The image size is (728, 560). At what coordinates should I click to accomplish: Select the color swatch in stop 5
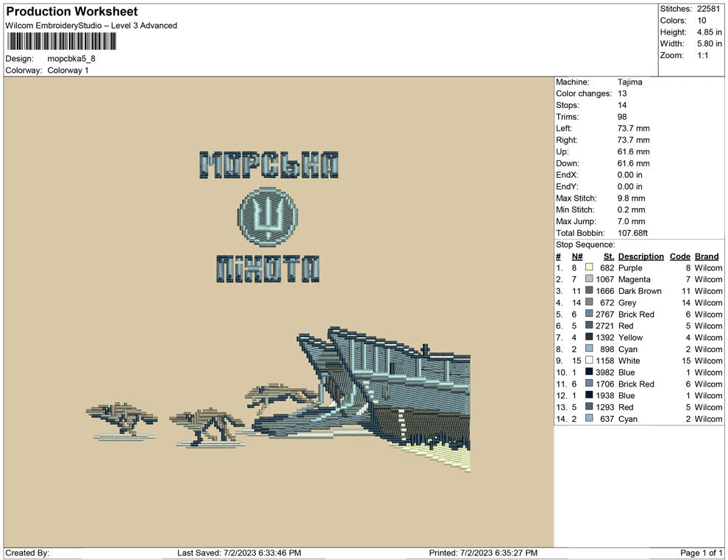[589, 314]
